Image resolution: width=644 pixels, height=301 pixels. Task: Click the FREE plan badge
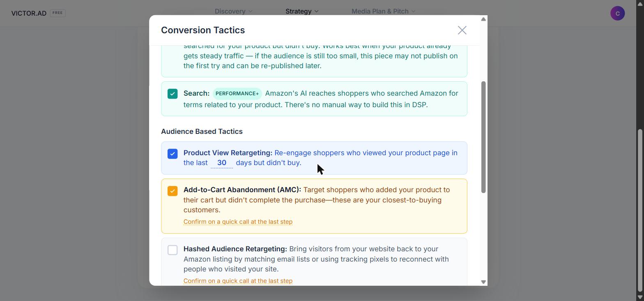tap(57, 13)
